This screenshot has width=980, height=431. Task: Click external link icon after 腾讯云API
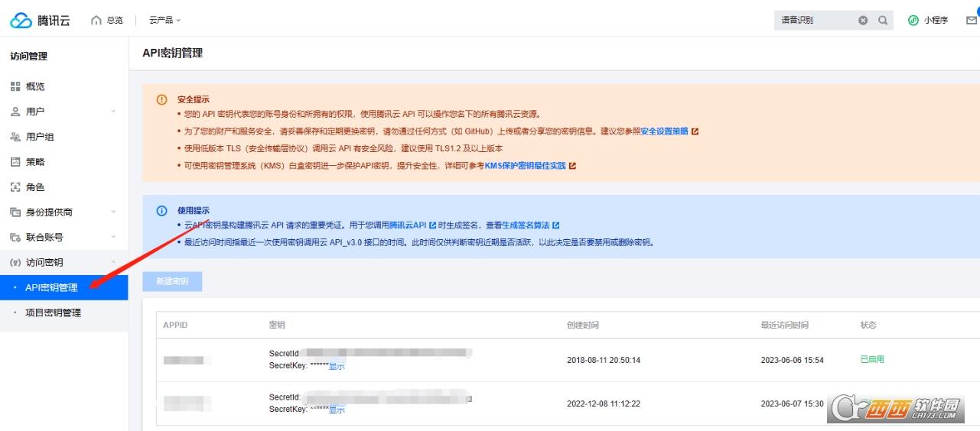[x=433, y=225]
